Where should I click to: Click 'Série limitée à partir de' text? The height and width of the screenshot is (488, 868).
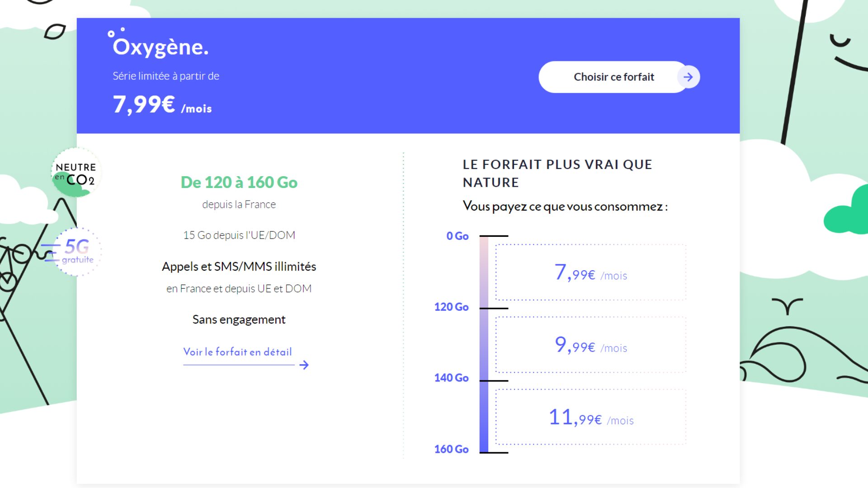click(166, 76)
